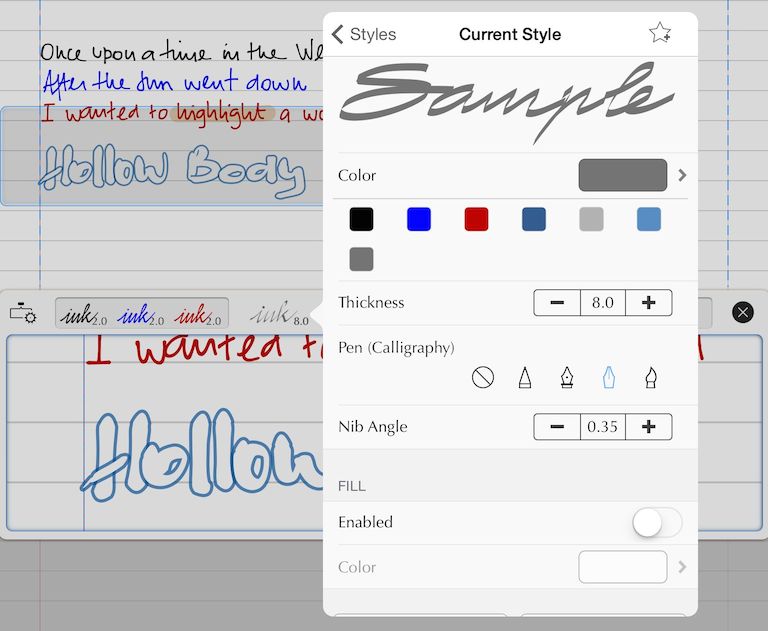Screen dimensions: 768x631
Task: Select the black ink 2.0 pen style
Action: pos(84,314)
